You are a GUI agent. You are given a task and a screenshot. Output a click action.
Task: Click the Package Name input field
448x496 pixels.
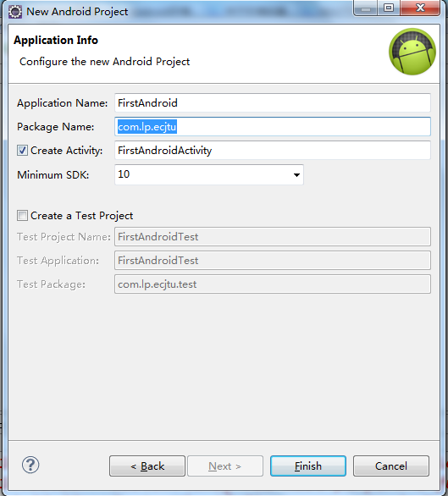coord(273,126)
